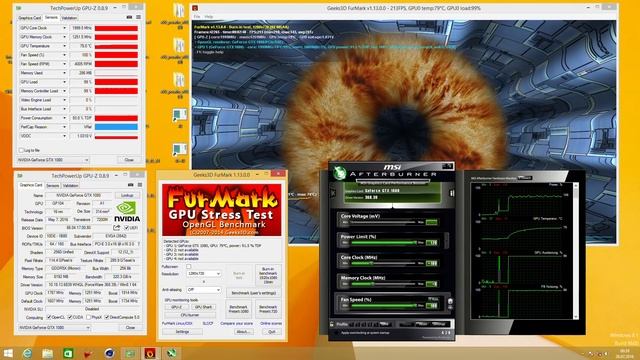Click the Lookup button in GPU-Z

click(127, 196)
